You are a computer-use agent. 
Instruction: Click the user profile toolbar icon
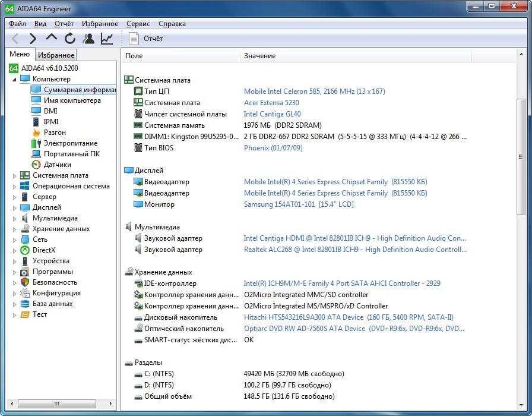point(88,39)
